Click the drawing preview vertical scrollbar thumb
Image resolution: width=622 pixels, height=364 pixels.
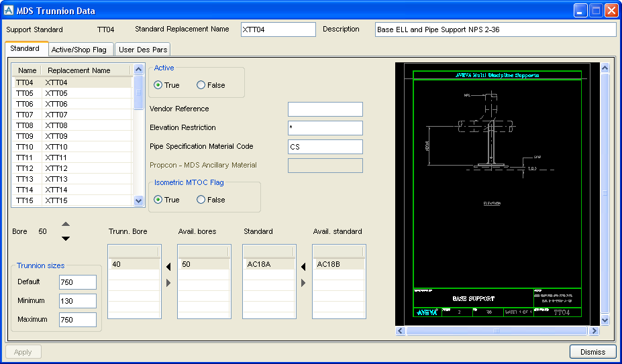point(605,193)
